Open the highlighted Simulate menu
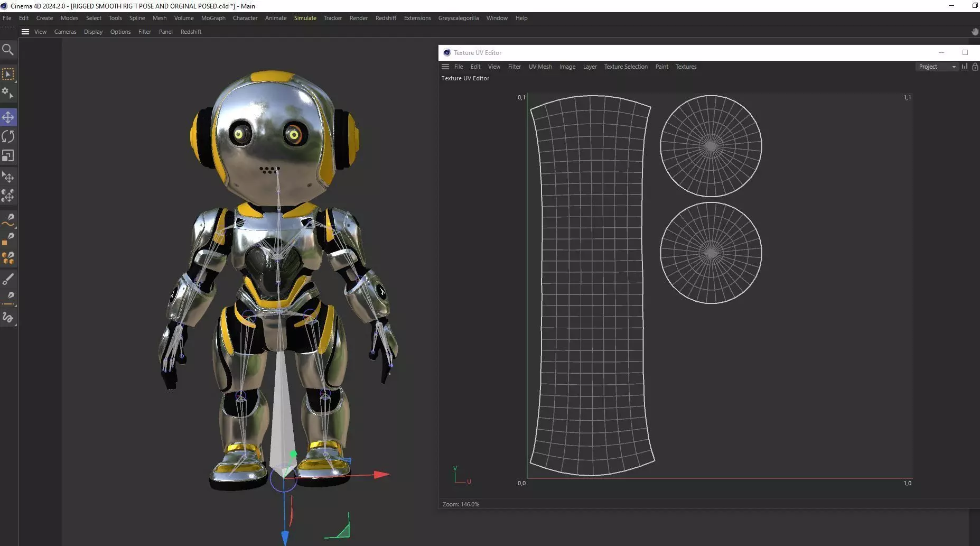 305,18
